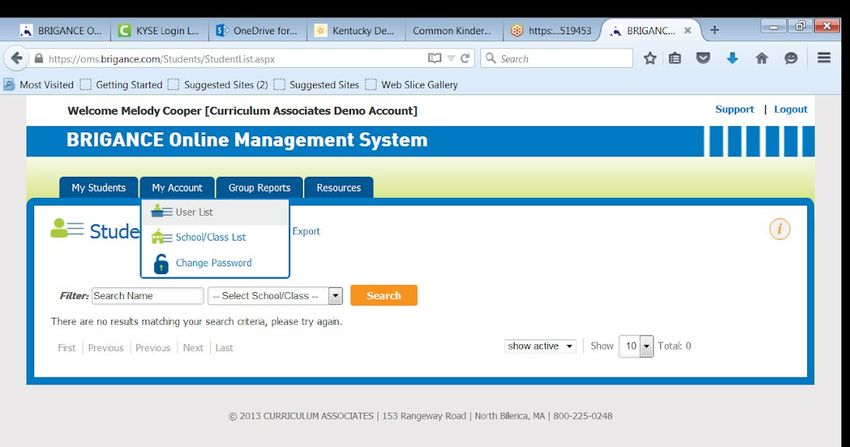The image size is (850, 447).
Task: Reload the page with the refresh icon
Action: (x=465, y=58)
